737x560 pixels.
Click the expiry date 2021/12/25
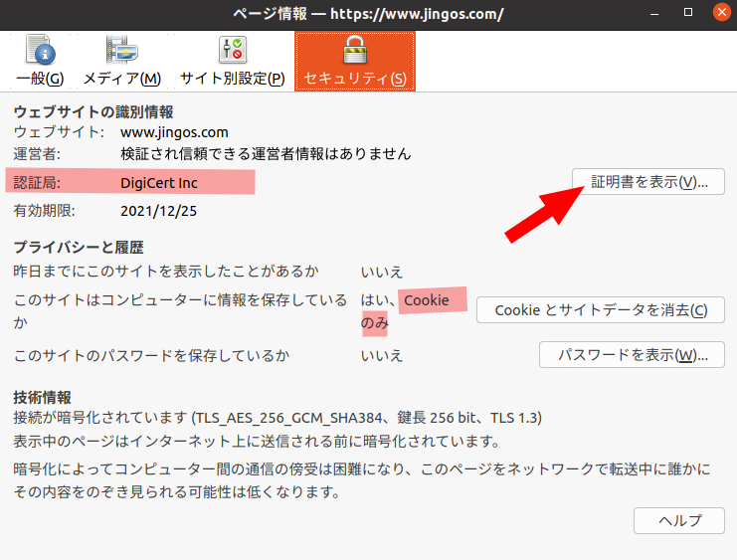pyautogui.click(x=158, y=211)
